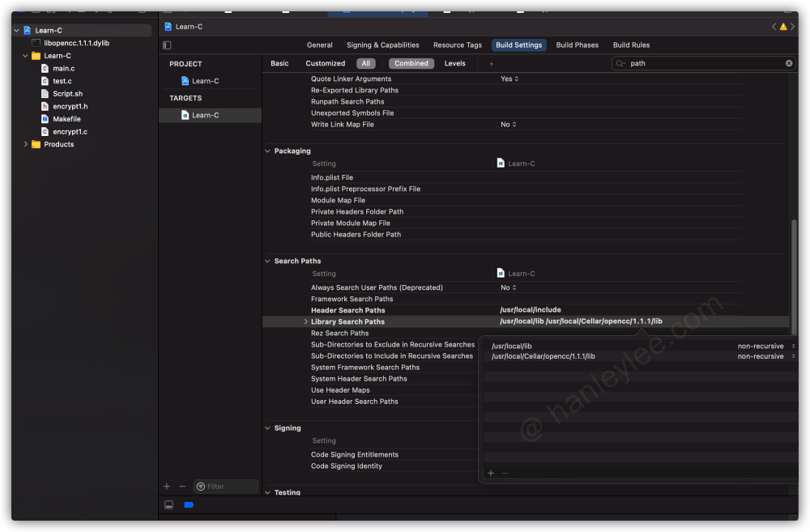Show Basic build settings
The image size is (810, 532).
click(279, 63)
